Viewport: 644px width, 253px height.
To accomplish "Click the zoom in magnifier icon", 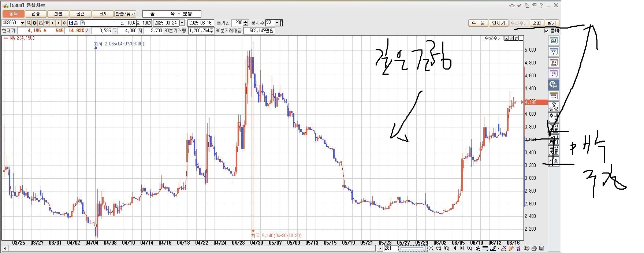I will (x=431, y=248).
